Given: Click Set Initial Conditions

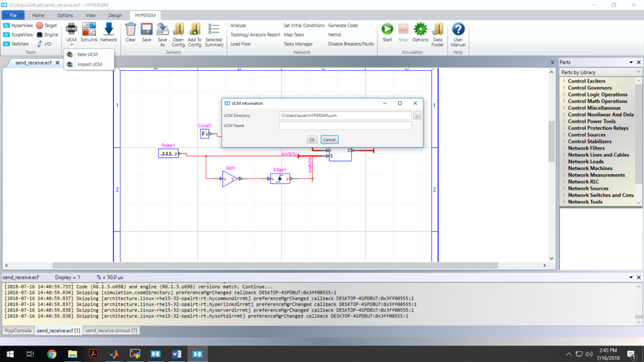Looking at the screenshot, I should pos(303,25).
